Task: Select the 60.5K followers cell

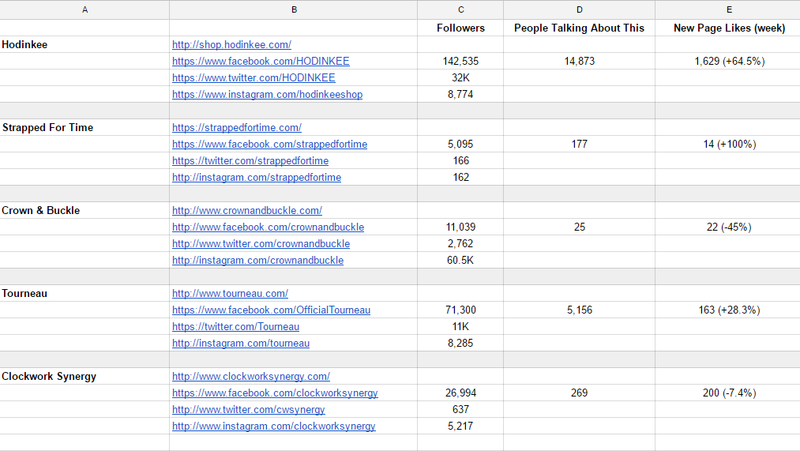Action: [461, 260]
